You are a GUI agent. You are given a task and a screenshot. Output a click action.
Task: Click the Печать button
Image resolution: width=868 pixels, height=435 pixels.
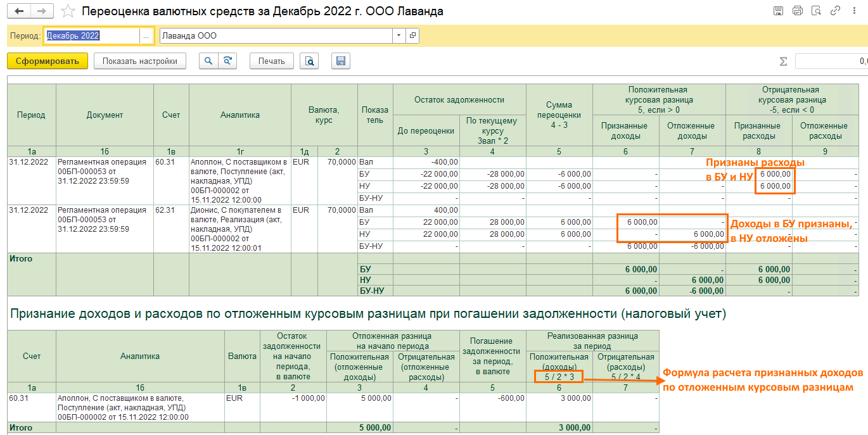(x=272, y=61)
